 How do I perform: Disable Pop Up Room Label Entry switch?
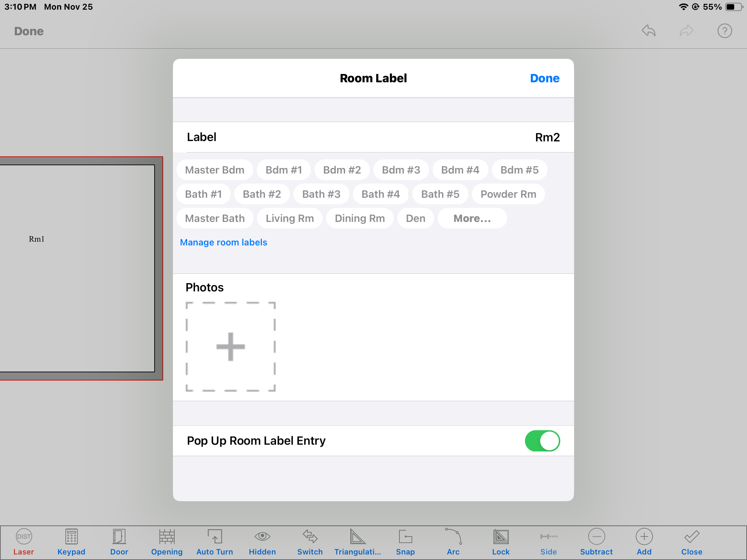[x=542, y=441]
